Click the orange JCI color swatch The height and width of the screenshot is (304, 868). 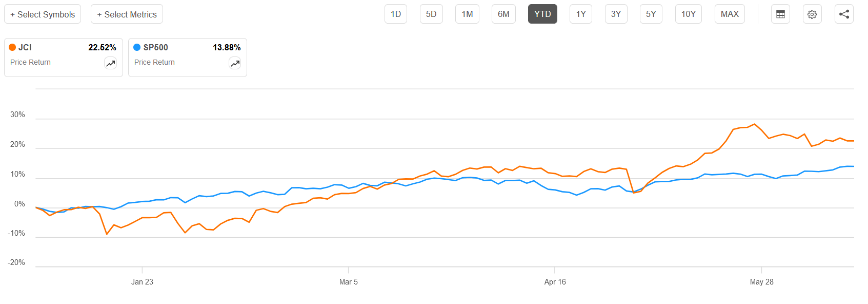12,47
